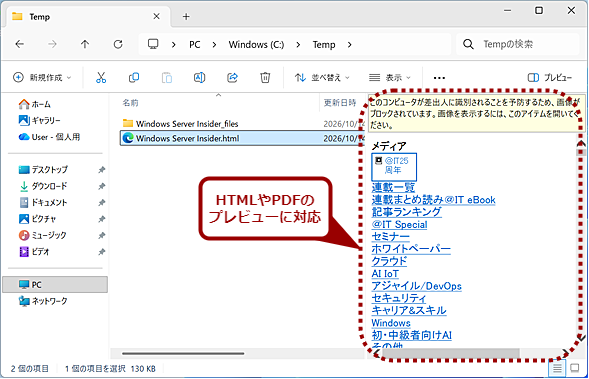Click the @IT25周年 image thumbnail

(x=394, y=166)
